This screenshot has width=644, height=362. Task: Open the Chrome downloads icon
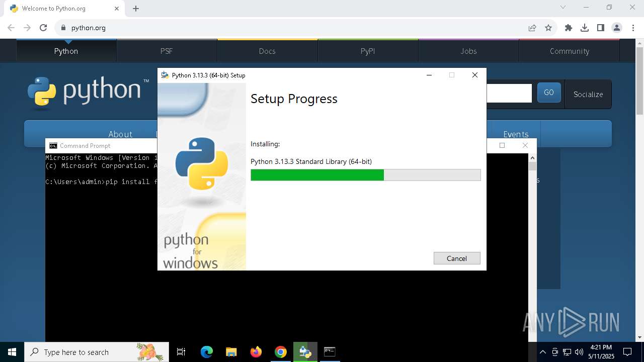[x=585, y=28]
